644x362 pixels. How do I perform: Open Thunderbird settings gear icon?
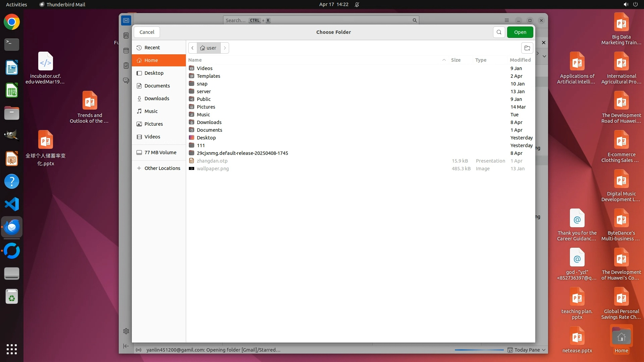[126, 331]
